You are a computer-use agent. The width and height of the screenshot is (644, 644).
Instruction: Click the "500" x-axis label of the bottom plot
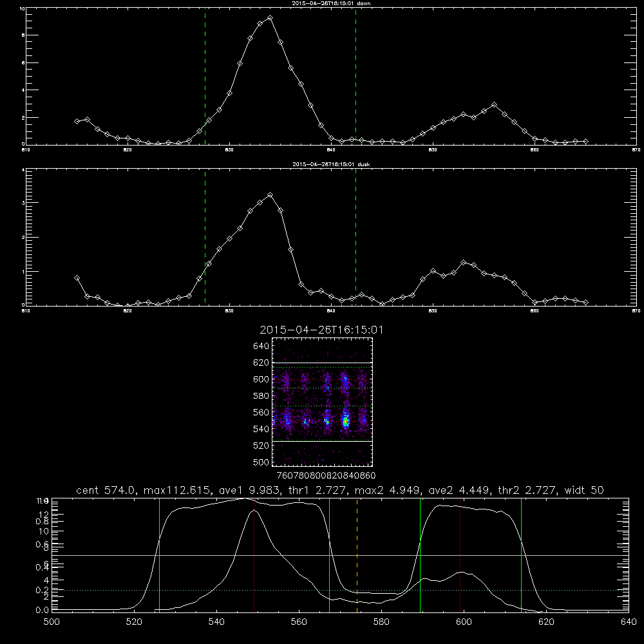[x=52, y=622]
